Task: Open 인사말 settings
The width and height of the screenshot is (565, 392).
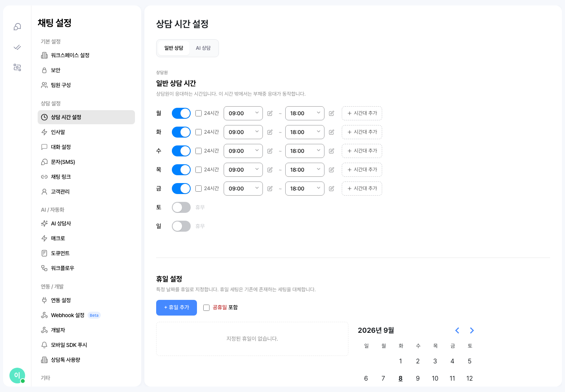Action: pyautogui.click(x=86, y=132)
